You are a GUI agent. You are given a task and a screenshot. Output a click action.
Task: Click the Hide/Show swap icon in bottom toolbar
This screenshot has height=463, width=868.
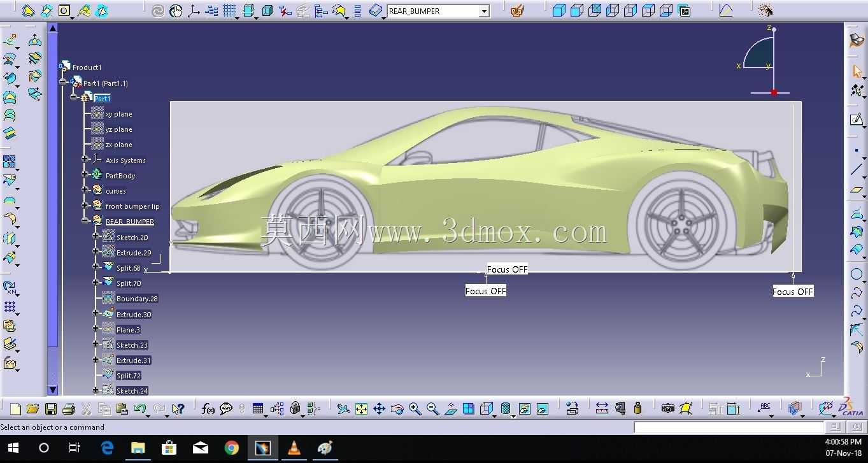tap(524, 409)
